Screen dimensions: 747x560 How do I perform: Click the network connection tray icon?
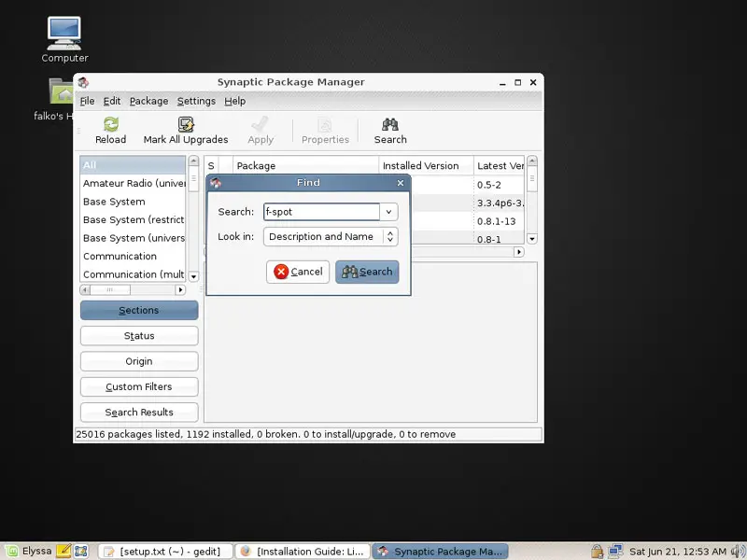(616, 552)
